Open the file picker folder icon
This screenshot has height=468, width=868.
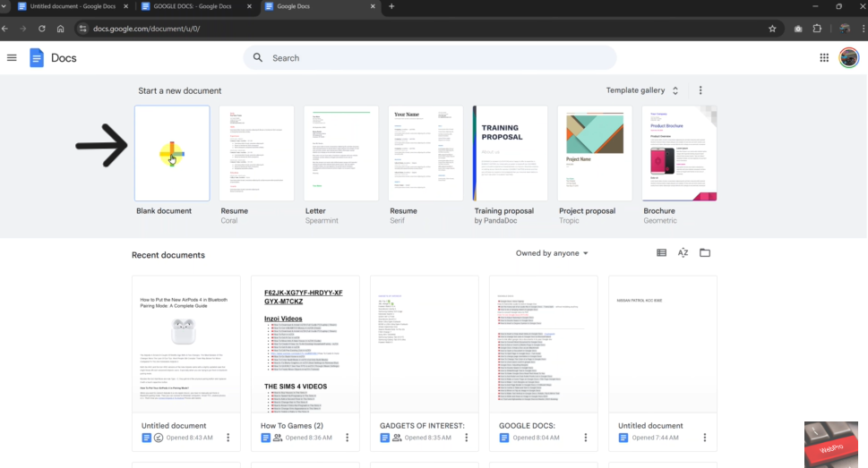tap(705, 253)
